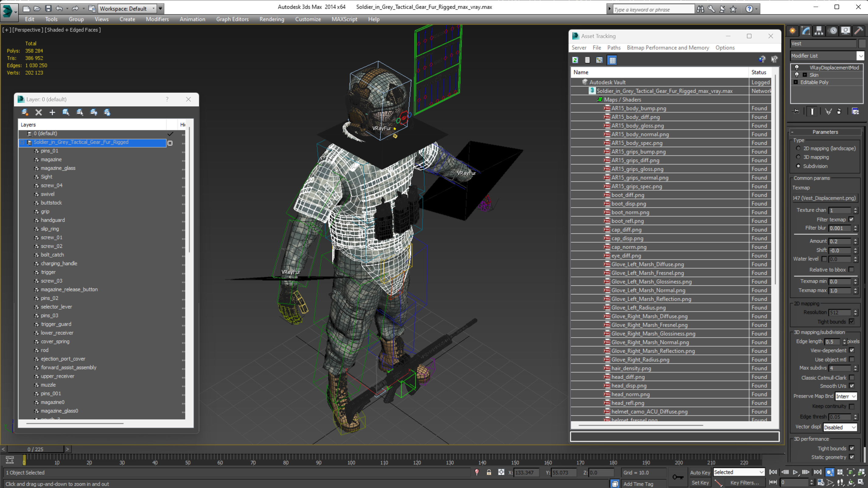Screen dimensions: 868x488
Task: Enable Use object mtl checkbox
Action: point(852,360)
